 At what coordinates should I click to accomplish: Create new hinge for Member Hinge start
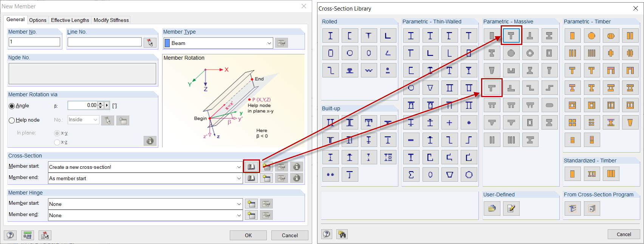[x=251, y=204]
